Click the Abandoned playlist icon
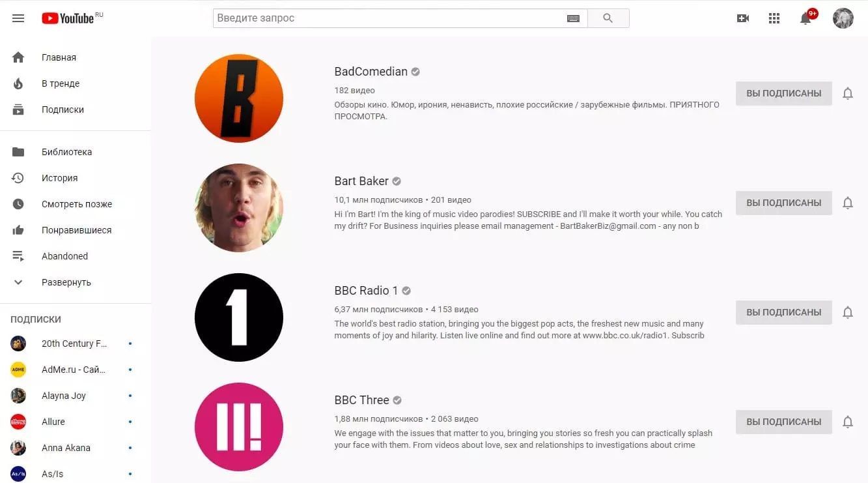This screenshot has width=868, height=483. tap(18, 256)
